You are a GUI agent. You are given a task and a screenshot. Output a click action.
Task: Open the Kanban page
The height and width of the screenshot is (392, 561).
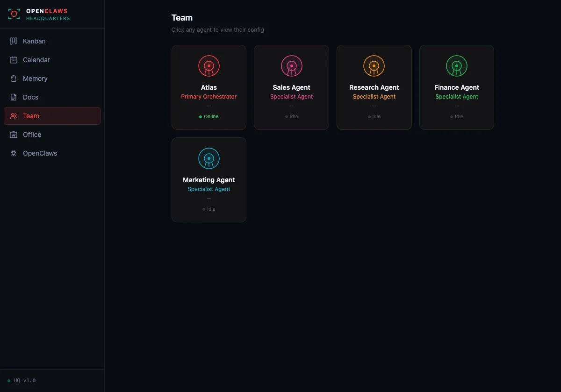pyautogui.click(x=52, y=41)
